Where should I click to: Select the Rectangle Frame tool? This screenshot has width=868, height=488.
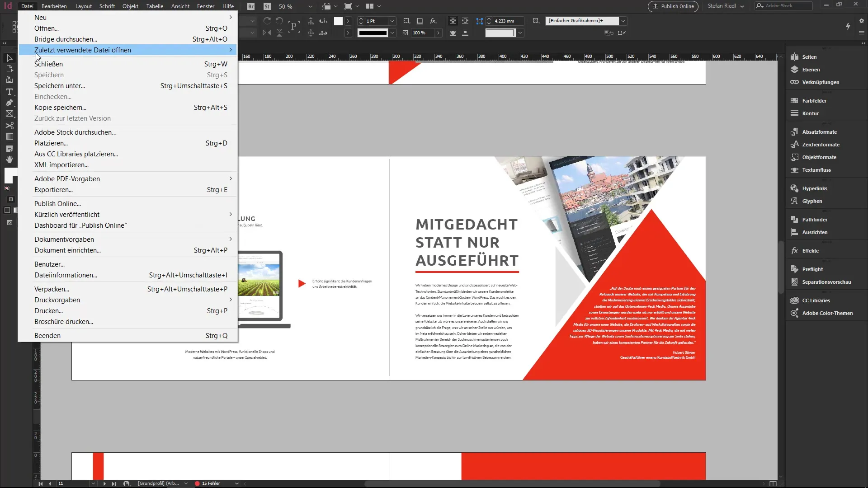9,114
